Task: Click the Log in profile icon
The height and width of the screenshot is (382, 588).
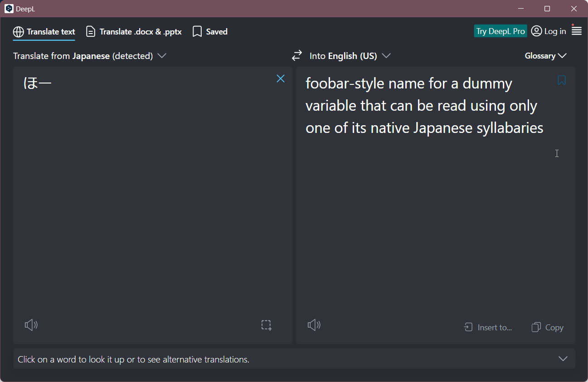Action: tap(536, 31)
